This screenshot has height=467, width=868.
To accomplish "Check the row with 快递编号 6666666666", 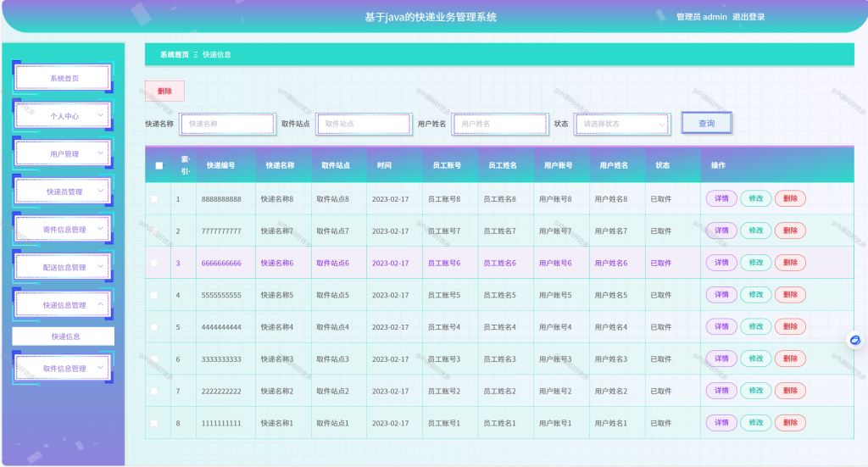I will click(154, 263).
